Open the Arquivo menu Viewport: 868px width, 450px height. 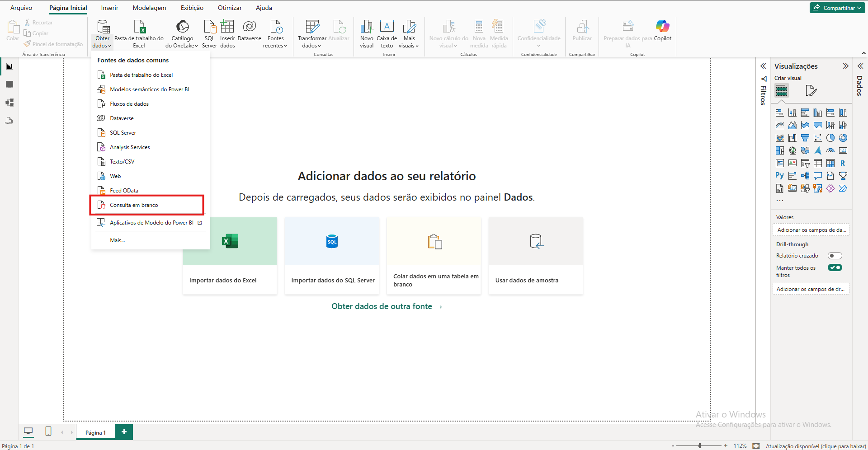(21, 8)
